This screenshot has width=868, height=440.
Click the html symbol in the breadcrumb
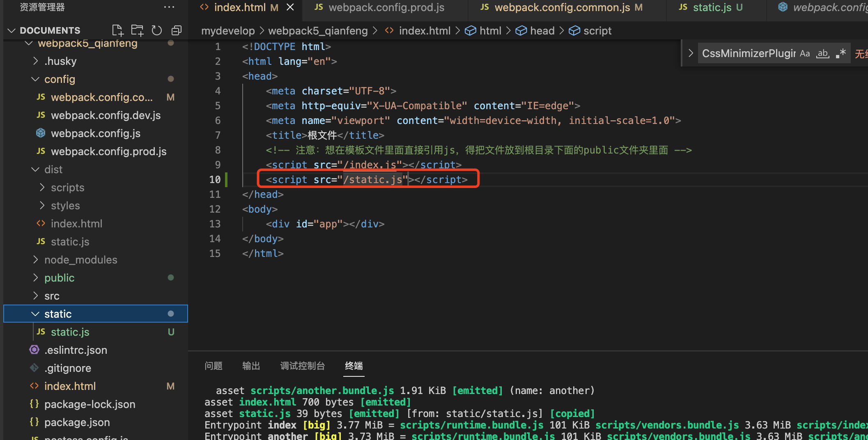pyautogui.click(x=490, y=31)
